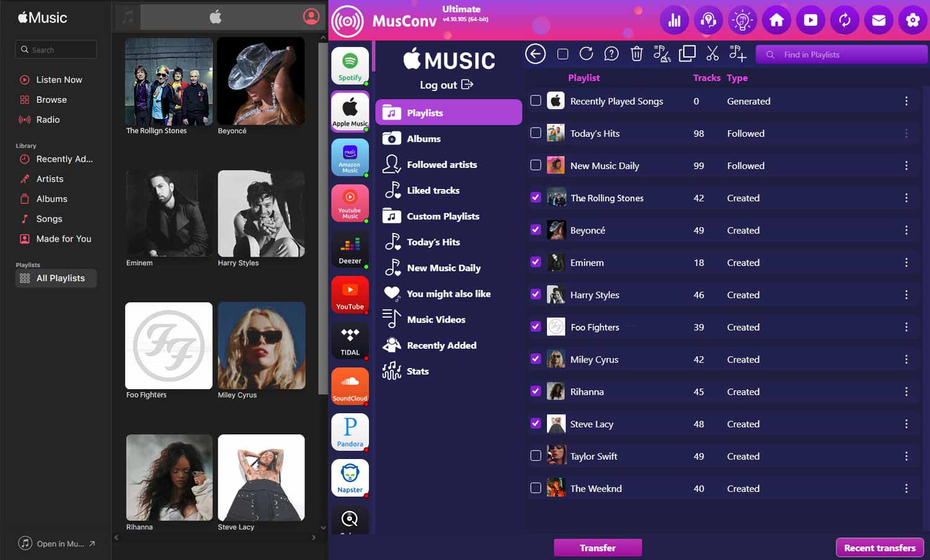Click the statistics bar chart icon in MusConv header
Viewport: 930px width, 560px height.
(x=675, y=20)
